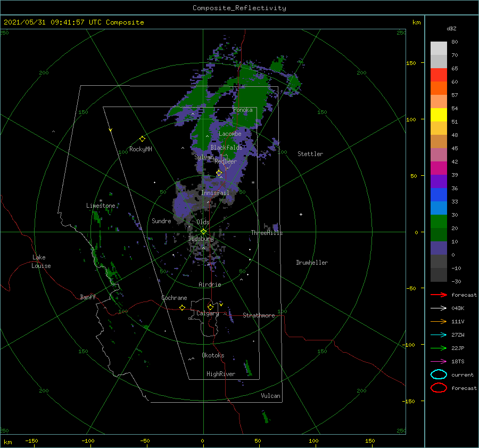Click the Ponoka city label
This screenshot has height=448, width=479.
pos(243,110)
